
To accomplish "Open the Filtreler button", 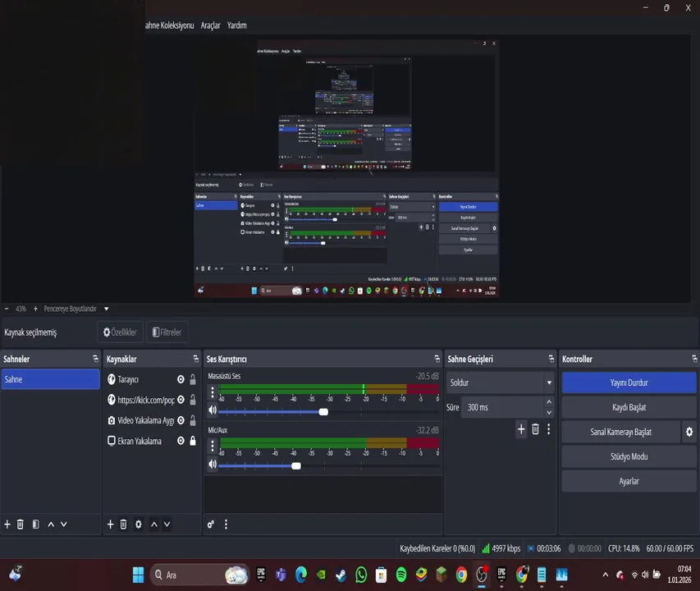I will (167, 332).
